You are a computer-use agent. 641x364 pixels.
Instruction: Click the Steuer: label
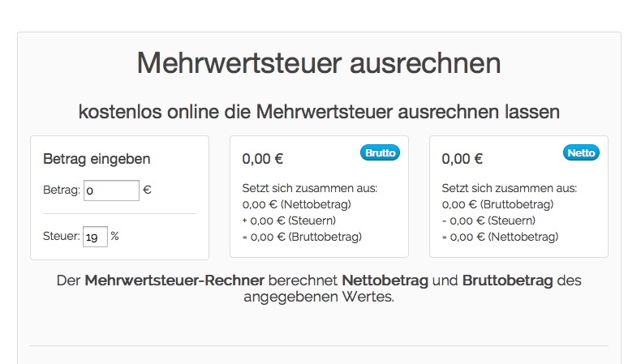62,236
